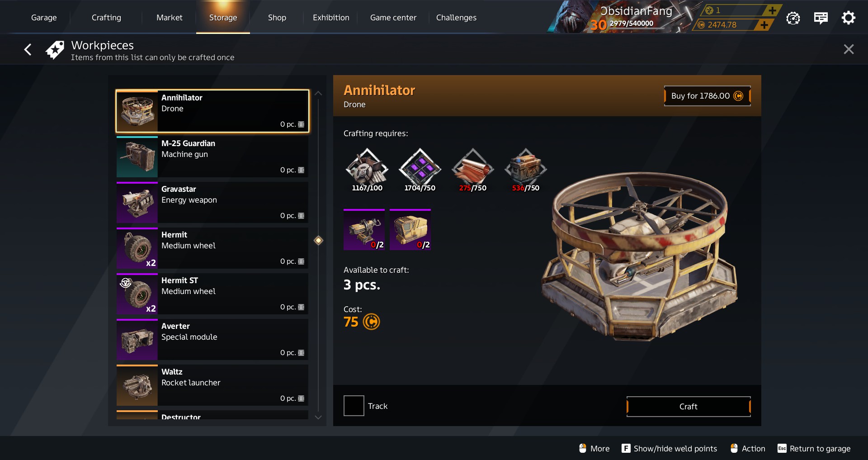Enable the Track checkbox

point(354,406)
